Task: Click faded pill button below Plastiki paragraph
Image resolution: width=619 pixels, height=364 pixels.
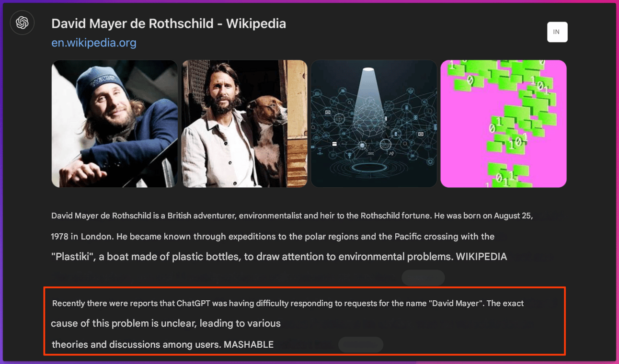Action: (423, 278)
